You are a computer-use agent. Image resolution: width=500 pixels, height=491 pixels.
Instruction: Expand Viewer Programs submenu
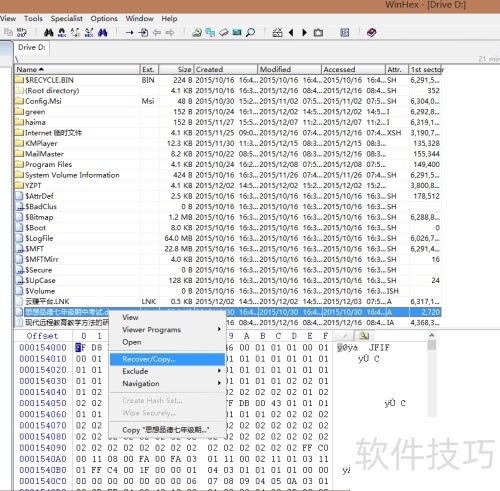pos(167,330)
